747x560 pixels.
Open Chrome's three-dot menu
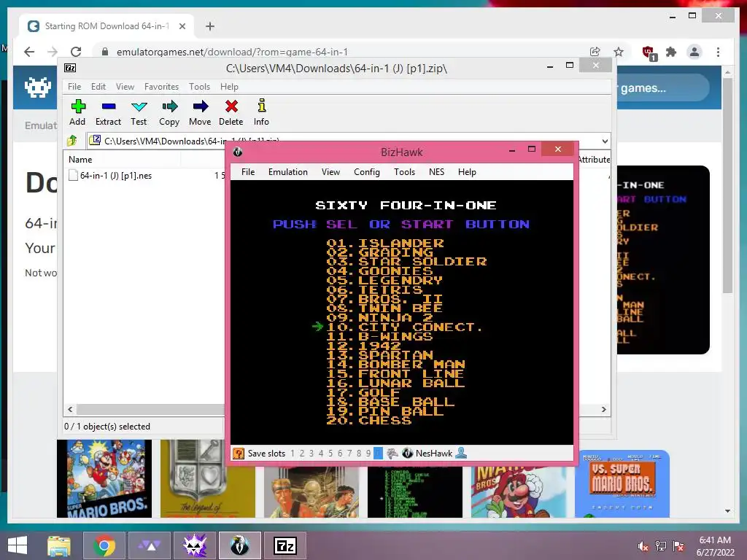pos(718,52)
